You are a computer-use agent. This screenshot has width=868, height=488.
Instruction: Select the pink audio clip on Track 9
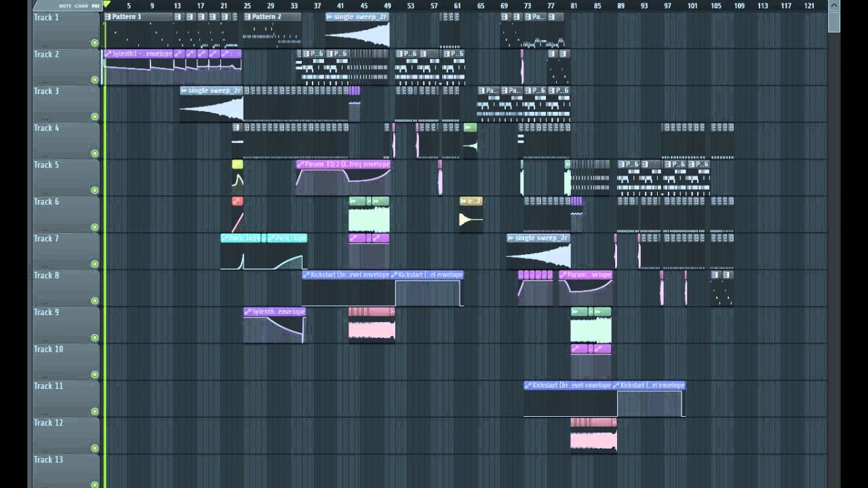point(372,324)
